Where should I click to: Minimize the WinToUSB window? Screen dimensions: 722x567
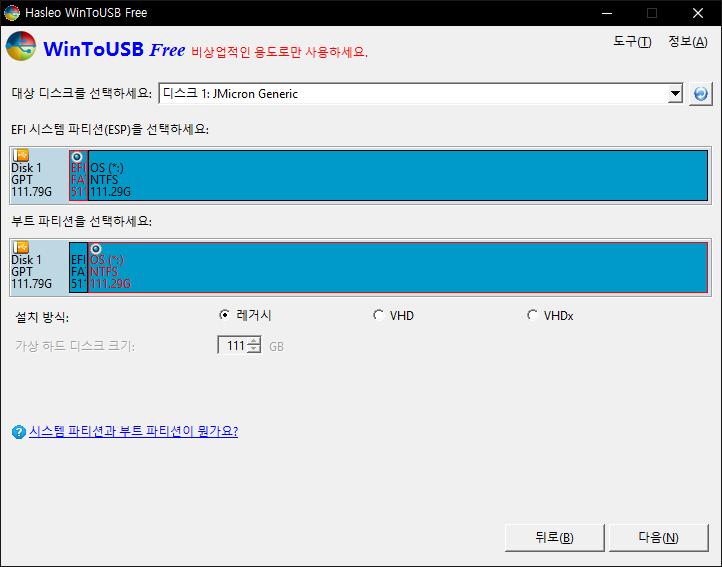click(607, 13)
